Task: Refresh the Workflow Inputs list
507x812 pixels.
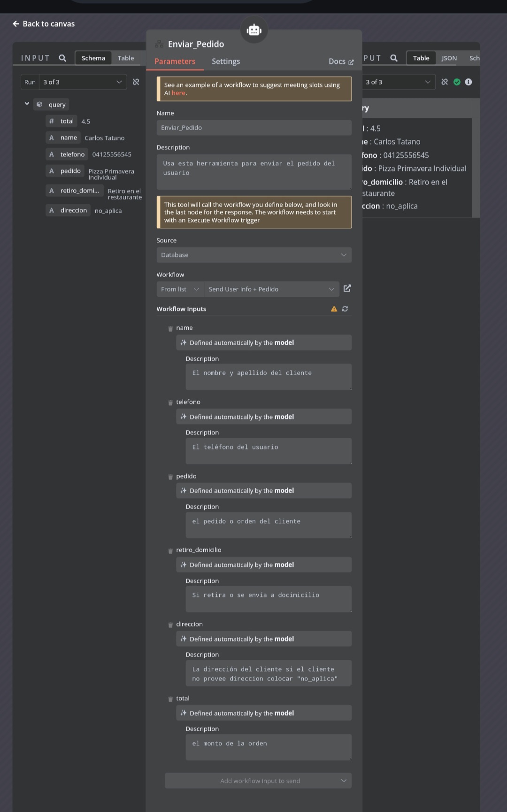Action: pos(345,309)
